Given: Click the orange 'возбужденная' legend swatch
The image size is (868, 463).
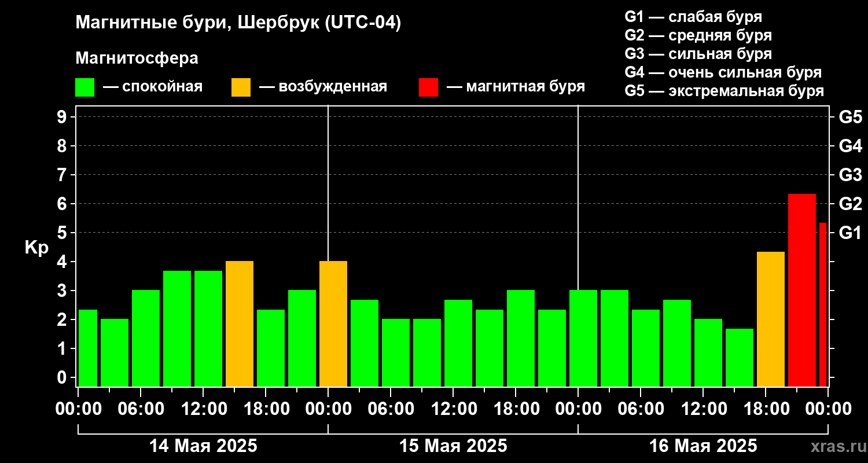Looking at the screenshot, I should pyautogui.click(x=241, y=87).
